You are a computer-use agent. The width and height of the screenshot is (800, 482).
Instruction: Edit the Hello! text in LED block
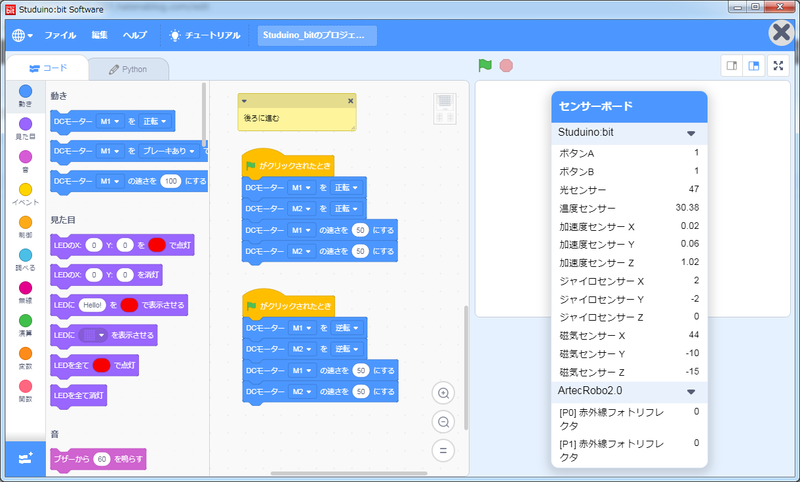92,305
